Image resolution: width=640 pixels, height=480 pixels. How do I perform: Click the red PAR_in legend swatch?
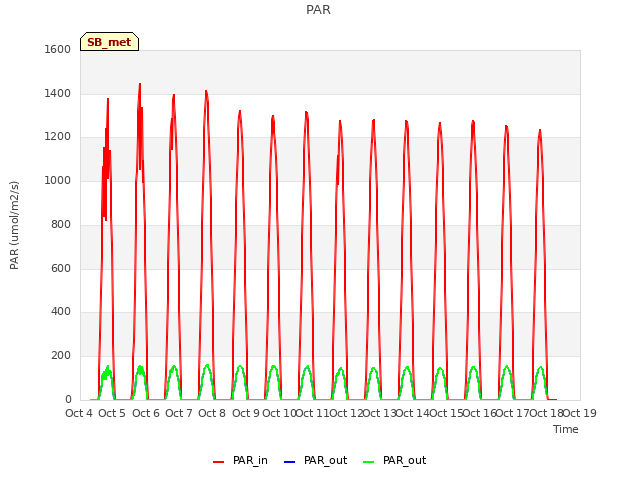(x=218, y=462)
